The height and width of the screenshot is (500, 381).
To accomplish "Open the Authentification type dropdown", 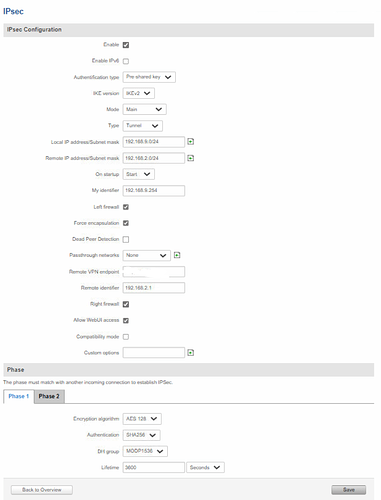I will (x=149, y=77).
